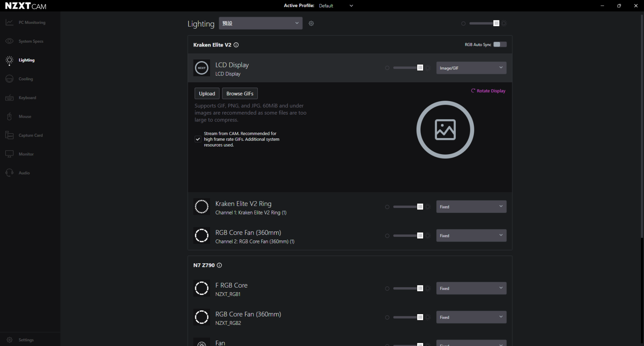Viewport: 644px width, 346px height.
Task: Click the LCD Display NZXT device icon
Action: coord(202,68)
